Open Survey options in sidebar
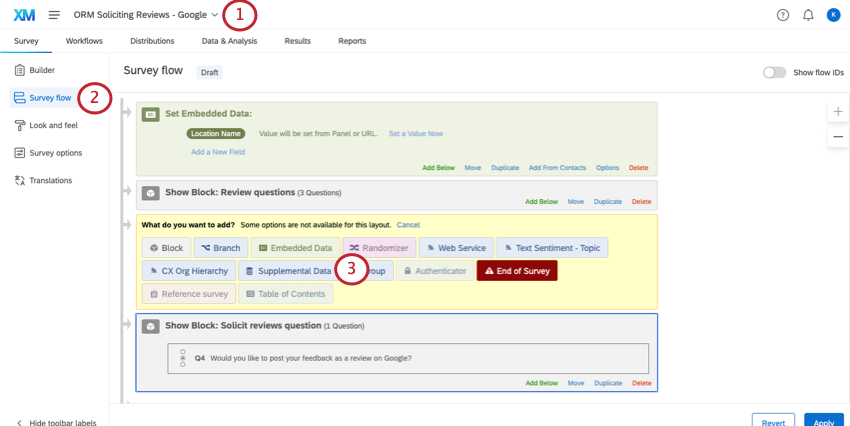Image resolution: width=850 pixels, height=426 pixels. point(49,153)
